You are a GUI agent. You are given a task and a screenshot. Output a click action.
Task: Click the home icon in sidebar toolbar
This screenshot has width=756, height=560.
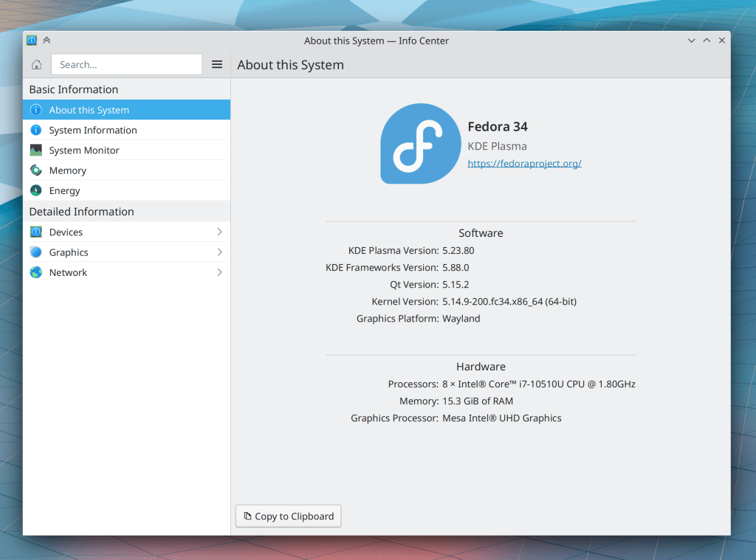pos(36,65)
